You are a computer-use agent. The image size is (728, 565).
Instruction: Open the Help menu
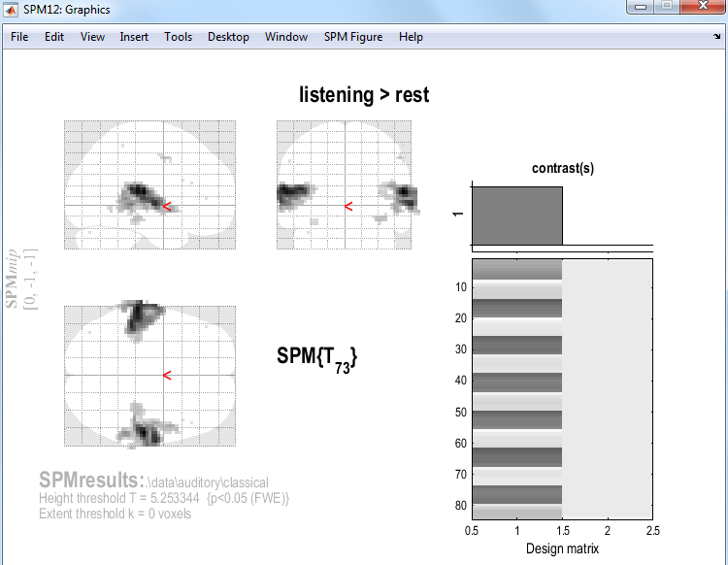(x=411, y=37)
